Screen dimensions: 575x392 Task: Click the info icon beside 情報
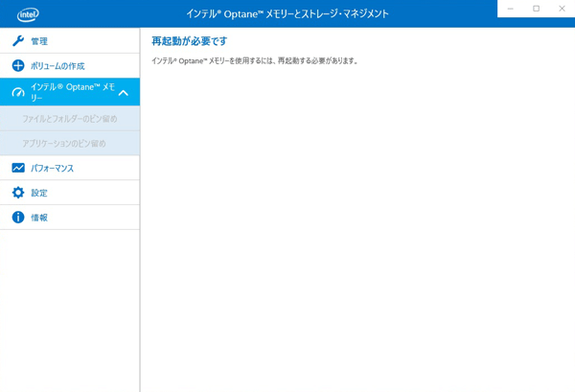[18, 218]
